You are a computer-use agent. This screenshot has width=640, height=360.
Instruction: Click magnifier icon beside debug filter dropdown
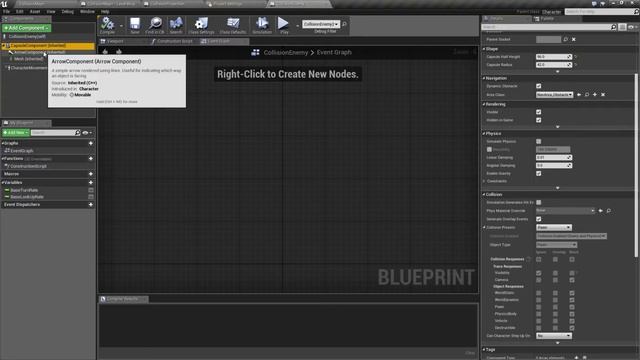click(x=344, y=24)
